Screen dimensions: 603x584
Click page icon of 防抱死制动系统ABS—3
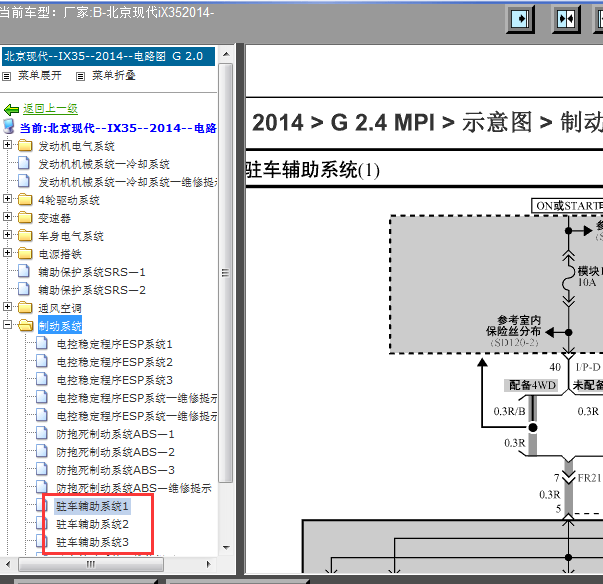(x=42, y=469)
